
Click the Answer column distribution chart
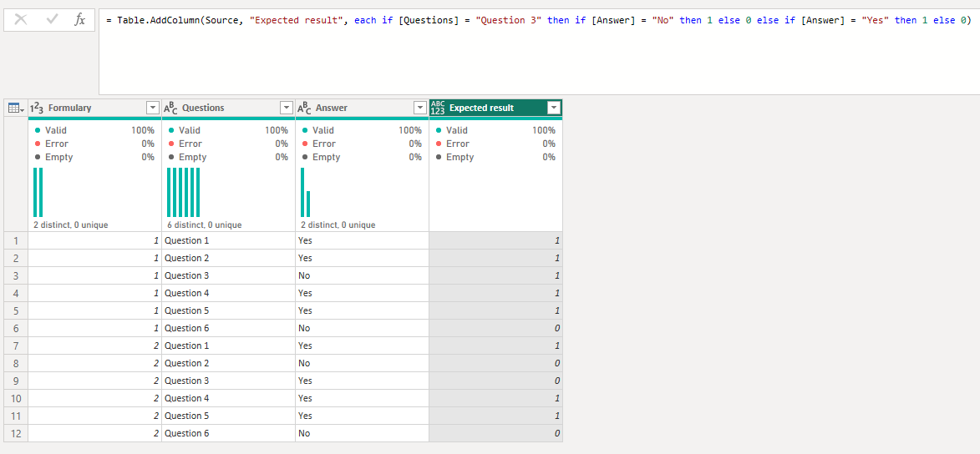(x=305, y=192)
